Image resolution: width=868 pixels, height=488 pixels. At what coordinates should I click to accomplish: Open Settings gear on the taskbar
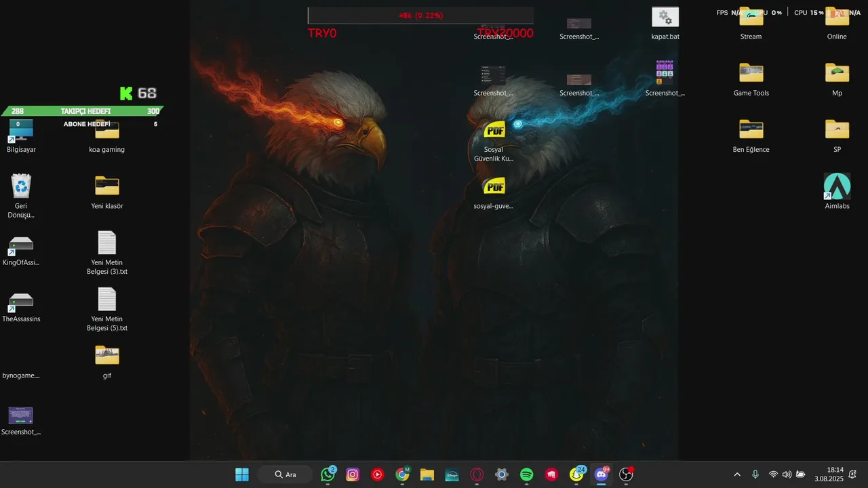coord(502,474)
